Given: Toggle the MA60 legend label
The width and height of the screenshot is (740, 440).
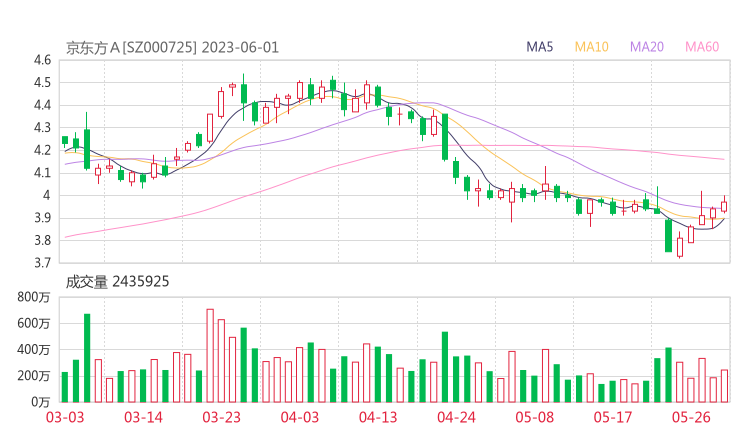Looking at the screenshot, I should tap(702, 47).
